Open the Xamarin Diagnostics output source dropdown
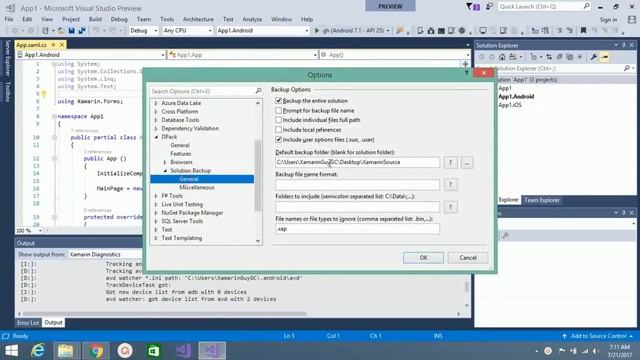This screenshot has width=640, height=360. pos(104,254)
